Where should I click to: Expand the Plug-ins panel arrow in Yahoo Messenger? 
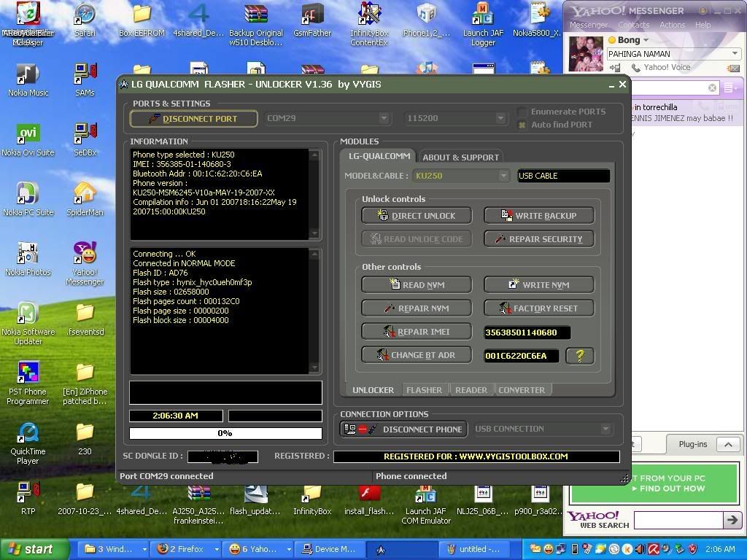729,444
